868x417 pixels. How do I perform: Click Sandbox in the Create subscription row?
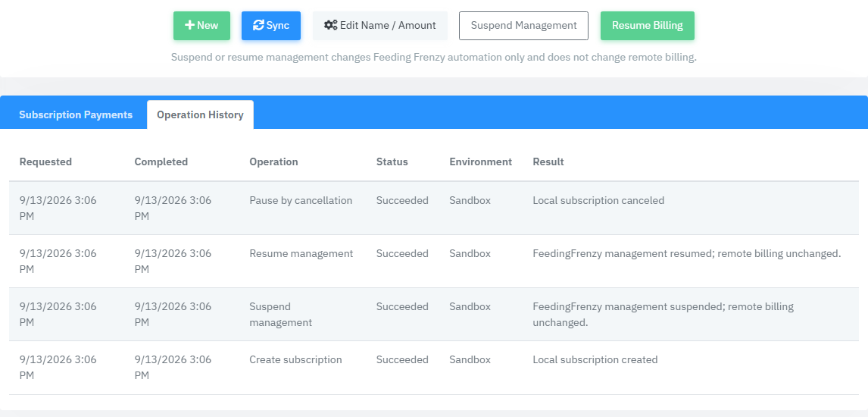point(470,360)
